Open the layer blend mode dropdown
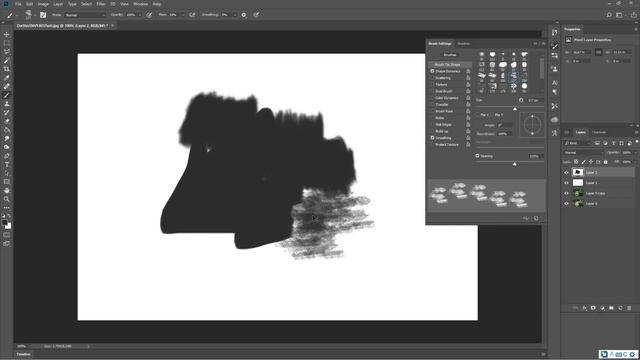640x360 pixels. point(583,152)
